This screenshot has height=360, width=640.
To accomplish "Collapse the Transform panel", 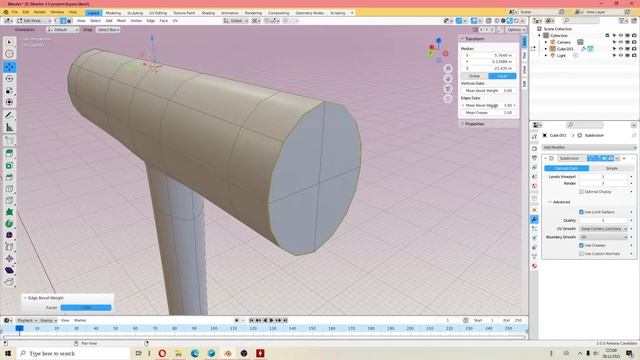I will (x=473, y=39).
